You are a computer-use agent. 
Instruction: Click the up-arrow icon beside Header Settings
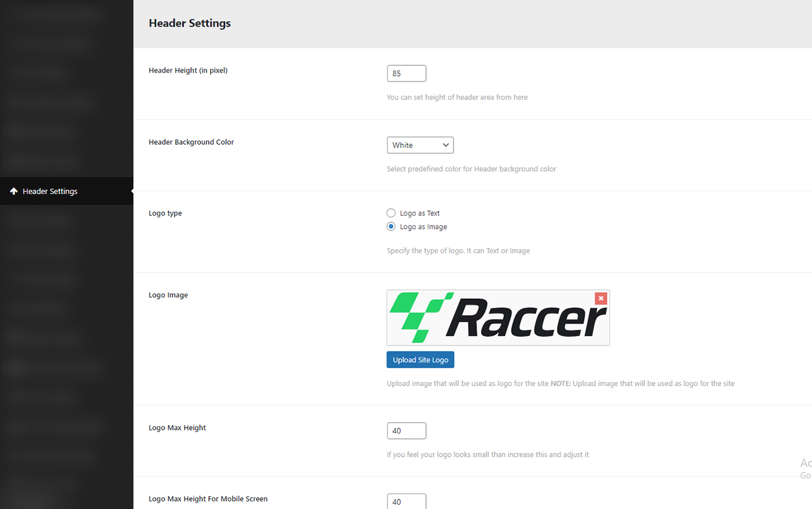click(x=14, y=192)
